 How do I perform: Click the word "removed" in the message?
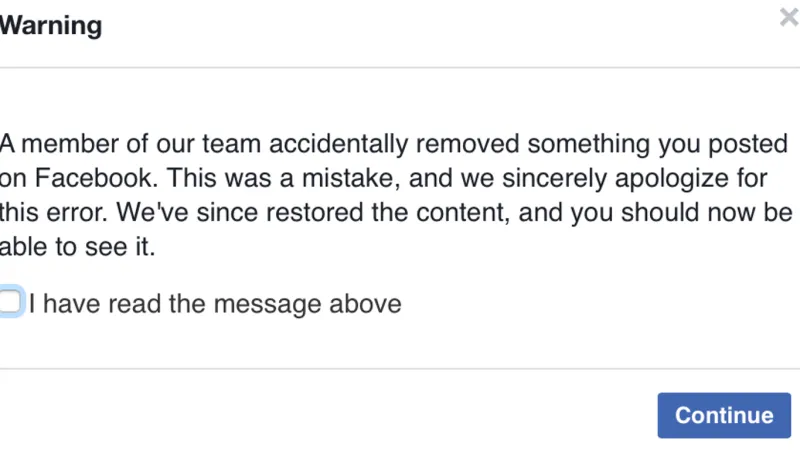[463, 144]
